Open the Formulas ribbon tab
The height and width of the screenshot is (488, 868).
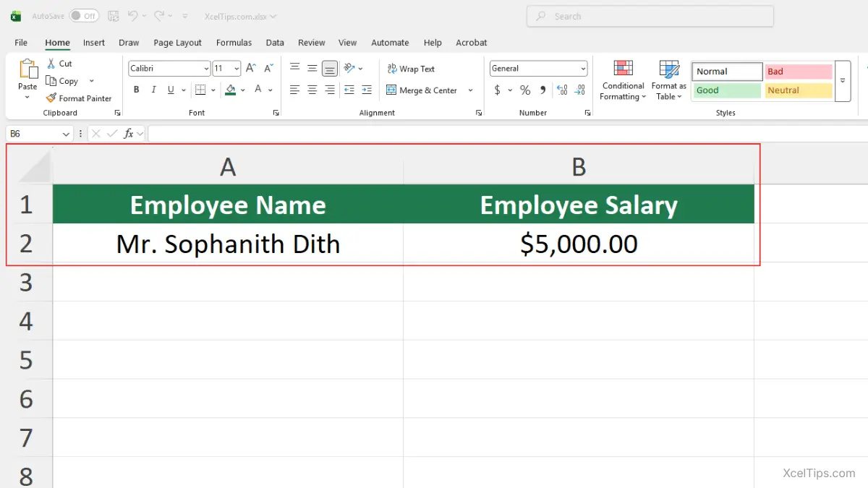234,43
